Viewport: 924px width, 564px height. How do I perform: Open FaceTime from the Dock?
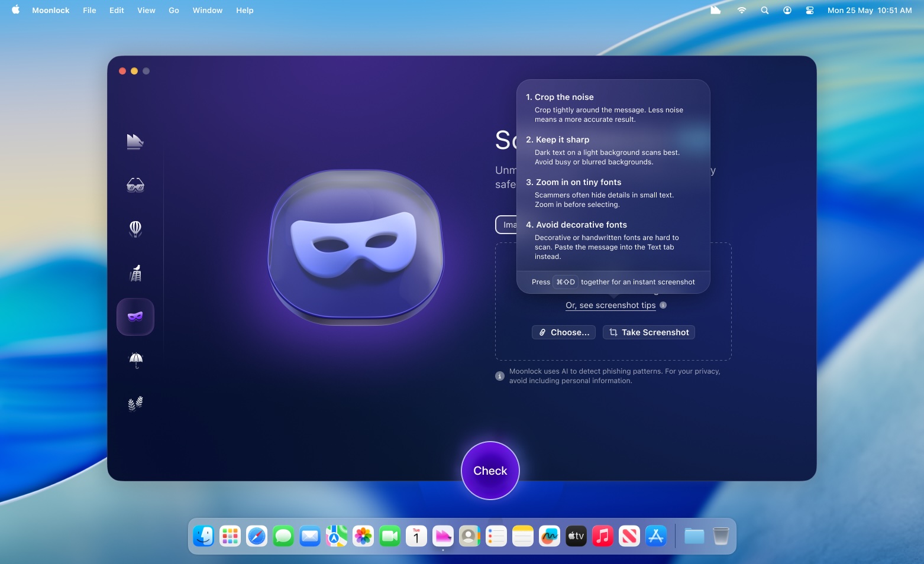[390, 536]
